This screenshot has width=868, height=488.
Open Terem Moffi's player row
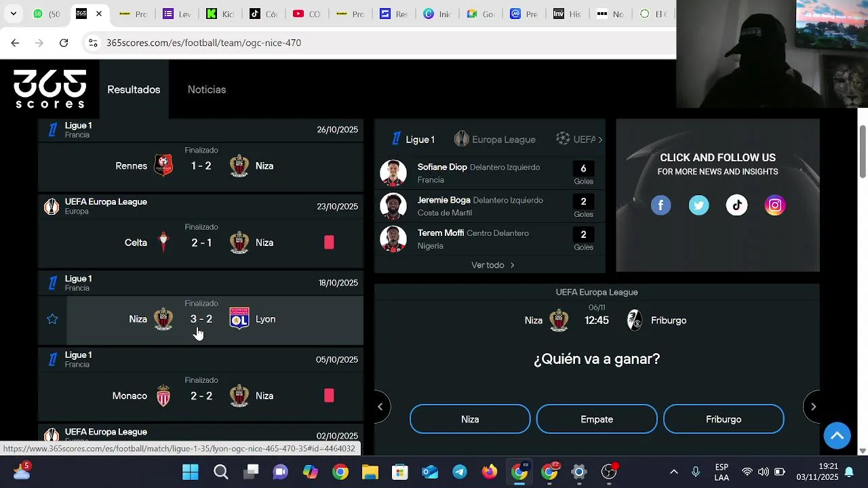point(490,239)
